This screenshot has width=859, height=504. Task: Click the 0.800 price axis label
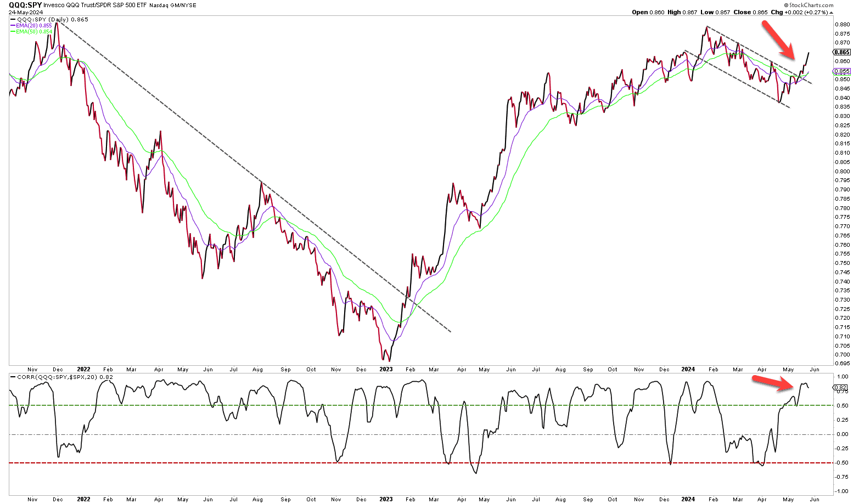coord(843,171)
